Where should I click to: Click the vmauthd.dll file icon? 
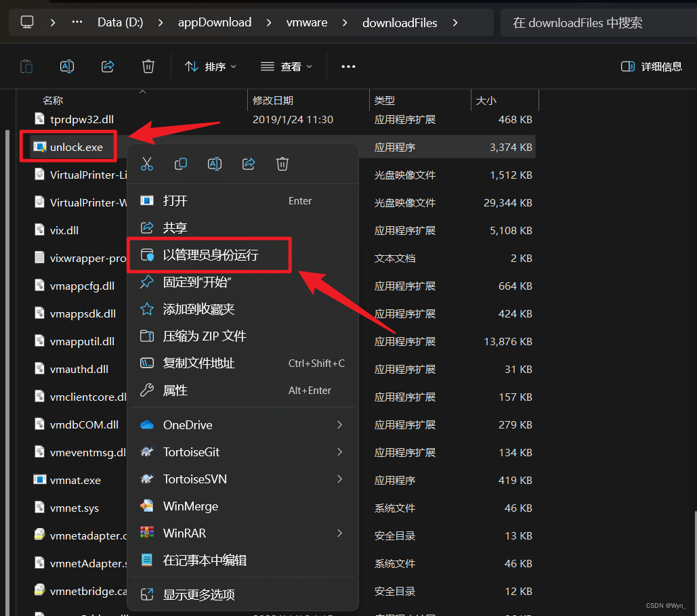(x=39, y=368)
